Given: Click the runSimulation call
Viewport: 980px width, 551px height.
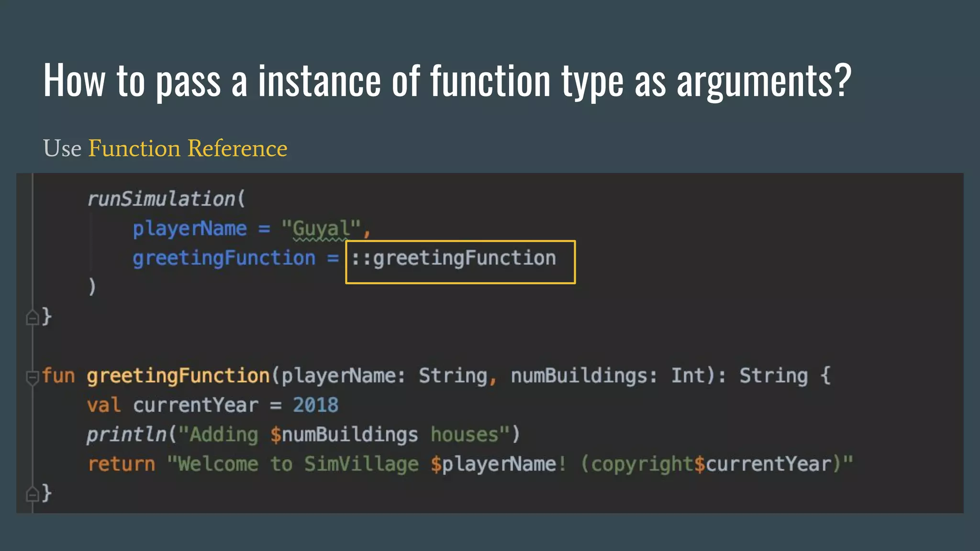Looking at the screenshot, I should (x=161, y=199).
